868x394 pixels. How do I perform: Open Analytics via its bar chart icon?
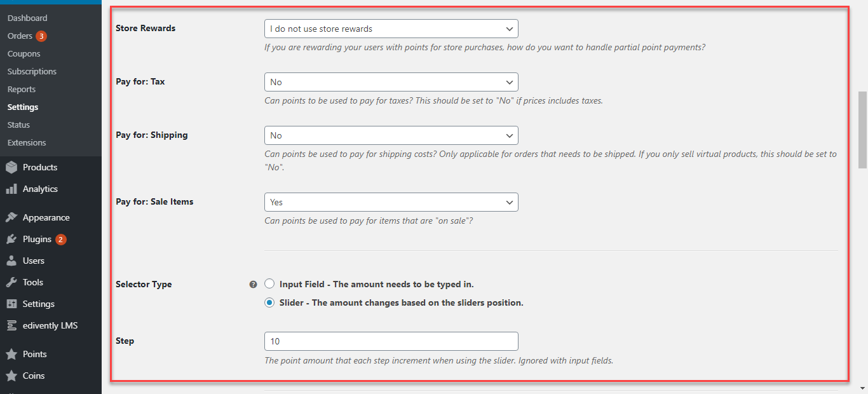click(11, 189)
